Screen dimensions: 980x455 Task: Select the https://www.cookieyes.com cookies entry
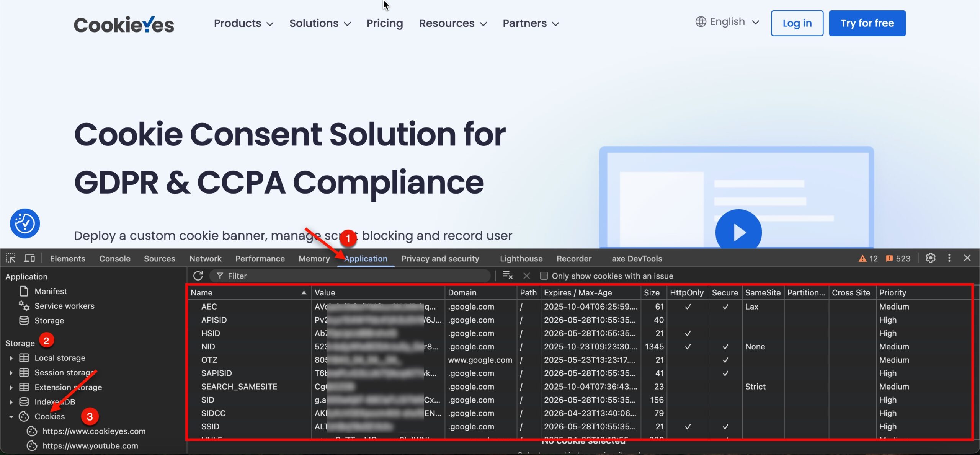[94, 431]
